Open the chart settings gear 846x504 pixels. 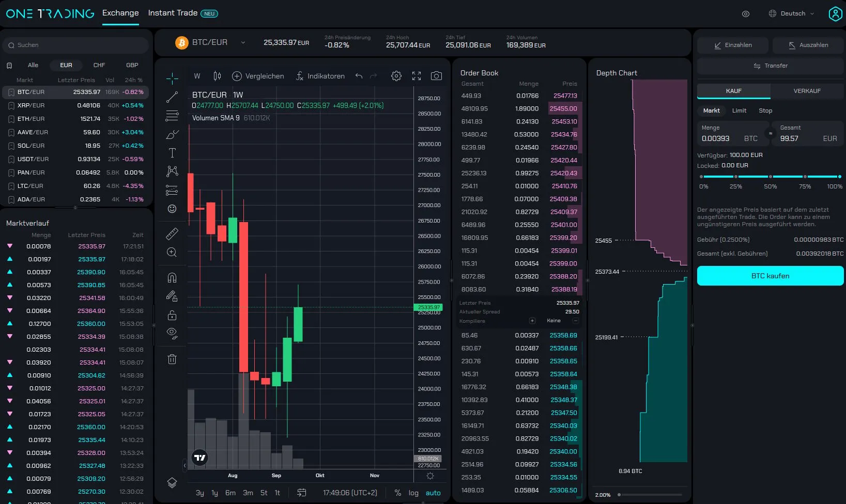[x=396, y=75]
